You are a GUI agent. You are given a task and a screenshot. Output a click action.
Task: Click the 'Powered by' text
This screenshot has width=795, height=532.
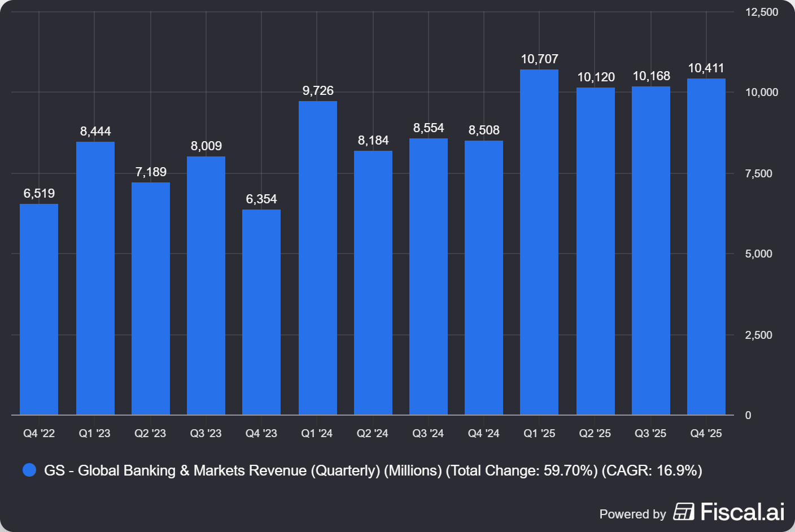coord(632,514)
